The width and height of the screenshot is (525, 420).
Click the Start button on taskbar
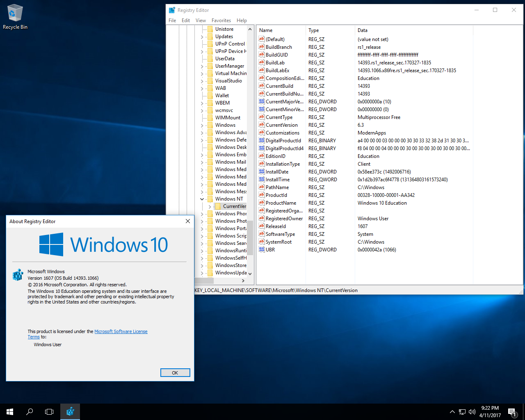point(10,412)
